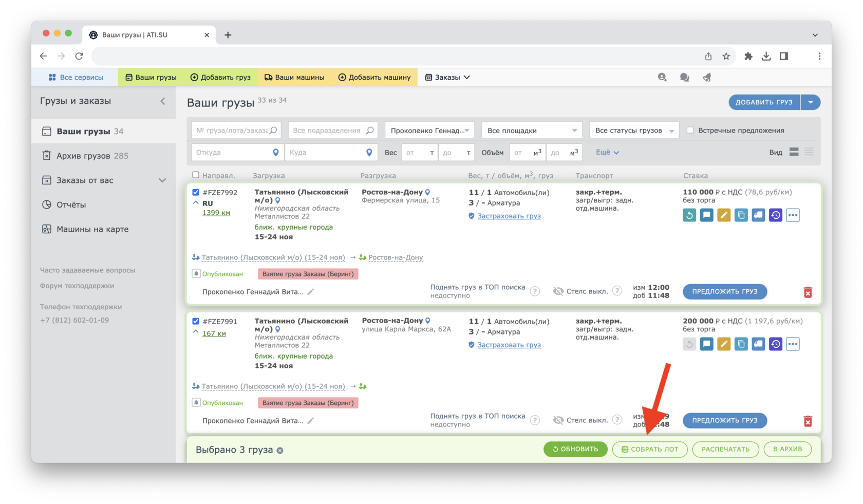Image resolution: width=863 pixels, height=504 pixels.
Task: Clear the selection of 3 cargos
Action: 280,451
